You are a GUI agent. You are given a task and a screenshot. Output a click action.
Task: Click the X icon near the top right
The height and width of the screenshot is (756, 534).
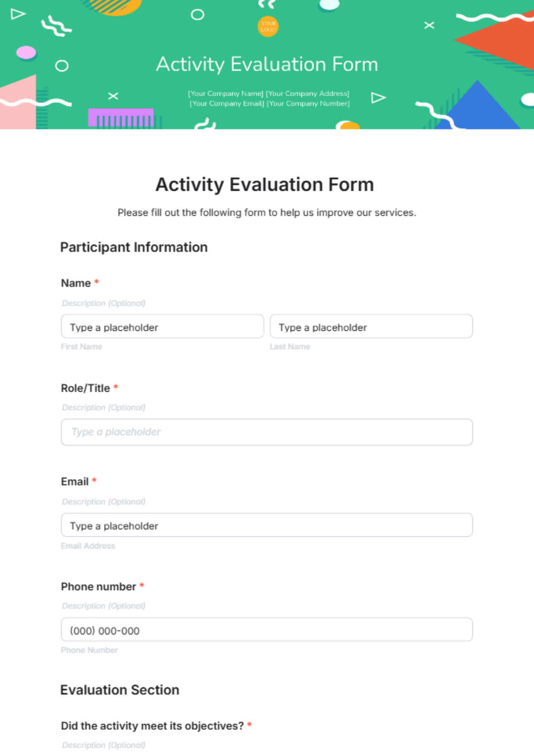pos(429,25)
